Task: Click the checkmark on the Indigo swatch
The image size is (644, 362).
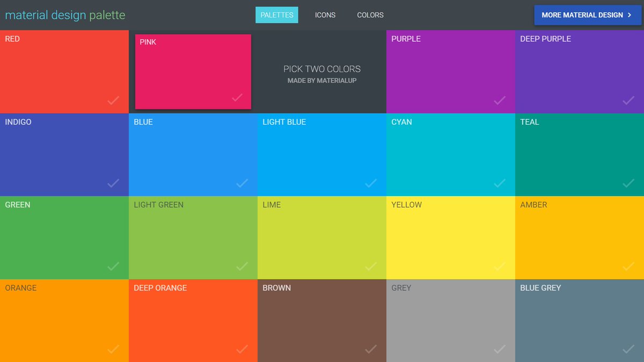Action: (x=113, y=183)
